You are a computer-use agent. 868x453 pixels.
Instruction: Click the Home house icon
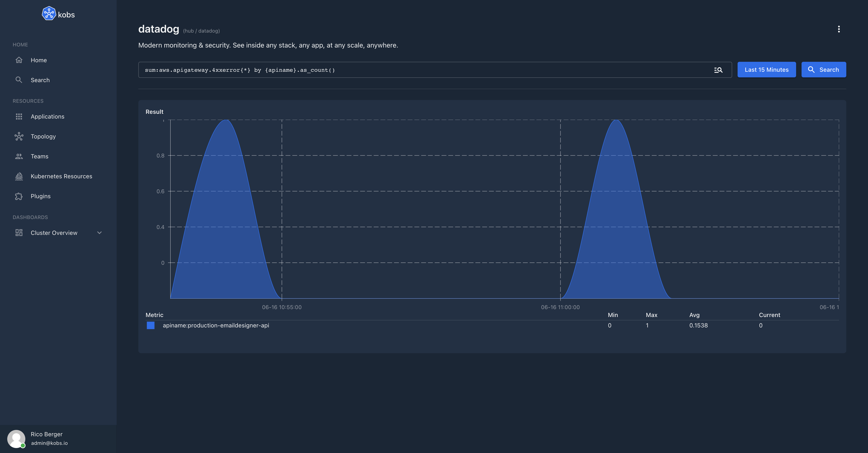pos(19,60)
